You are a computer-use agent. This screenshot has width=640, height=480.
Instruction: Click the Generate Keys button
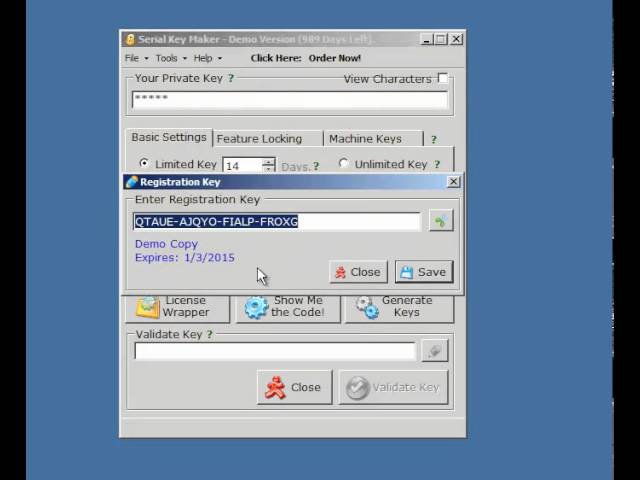(400, 308)
